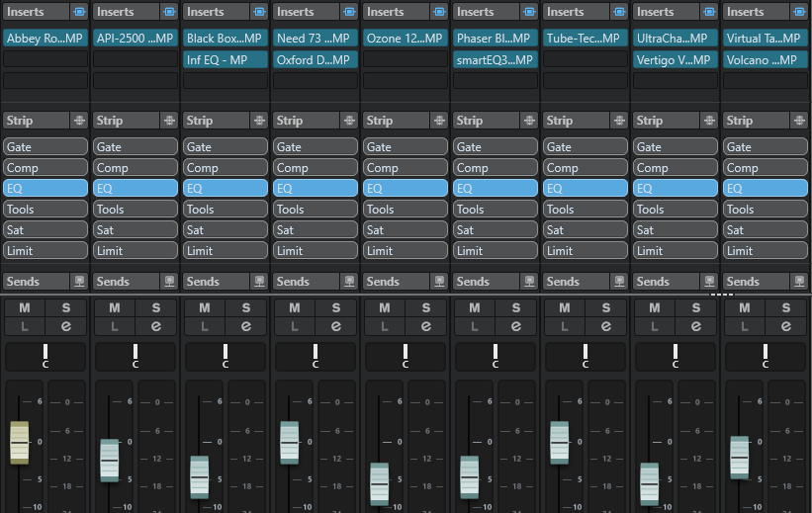The height and width of the screenshot is (513, 812).
Task: Click Sends header icon on API-2500 channel
Action: (x=169, y=281)
